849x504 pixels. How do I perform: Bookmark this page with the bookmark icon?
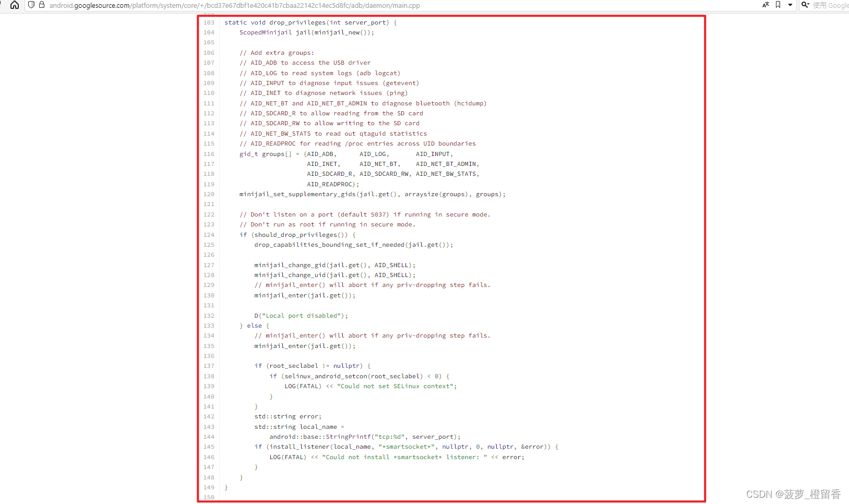(x=778, y=5)
